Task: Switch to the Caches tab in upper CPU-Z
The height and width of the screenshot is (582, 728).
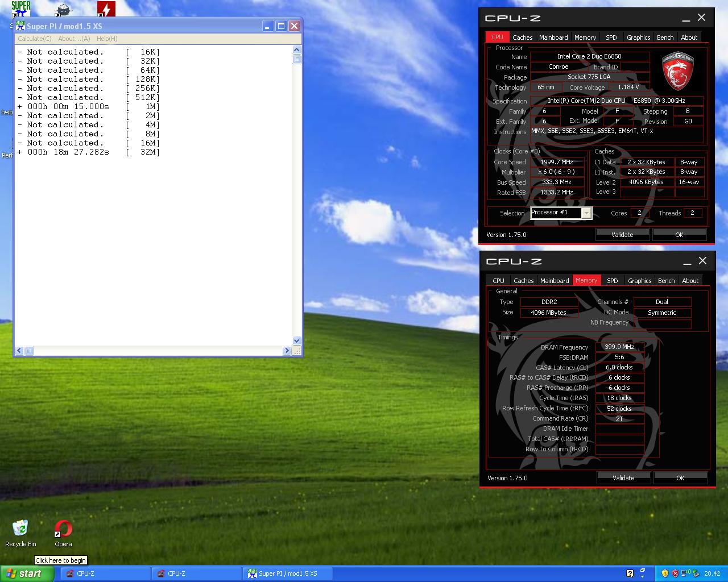Action: [x=522, y=38]
